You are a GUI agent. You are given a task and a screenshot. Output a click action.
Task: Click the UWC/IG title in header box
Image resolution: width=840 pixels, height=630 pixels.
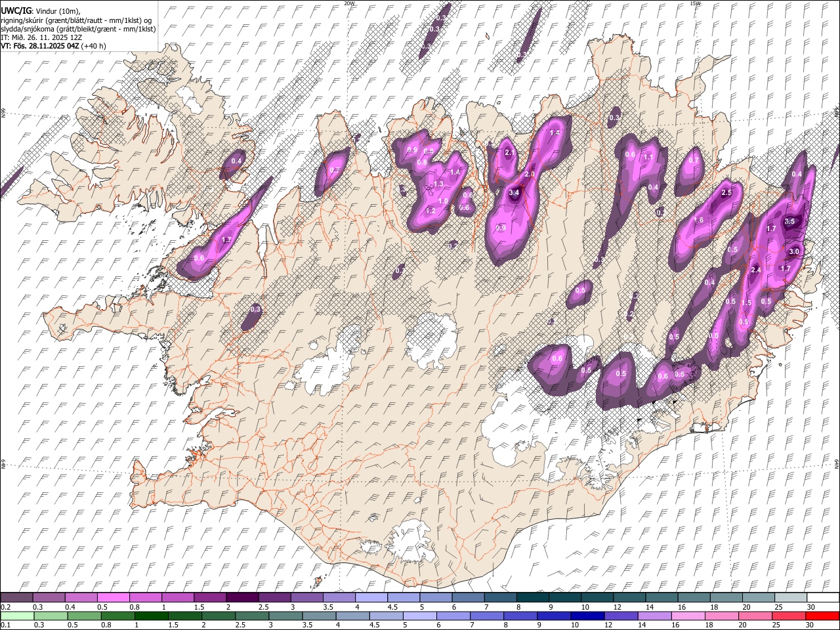pyautogui.click(x=16, y=11)
